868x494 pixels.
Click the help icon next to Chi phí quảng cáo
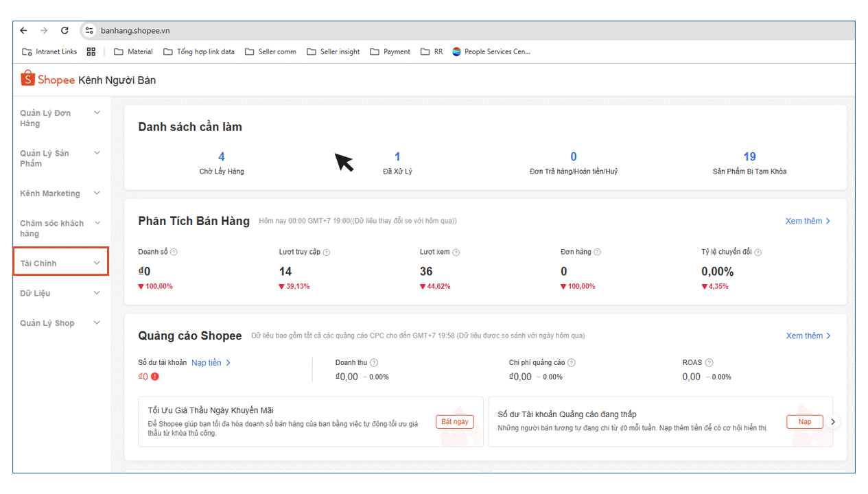point(572,363)
